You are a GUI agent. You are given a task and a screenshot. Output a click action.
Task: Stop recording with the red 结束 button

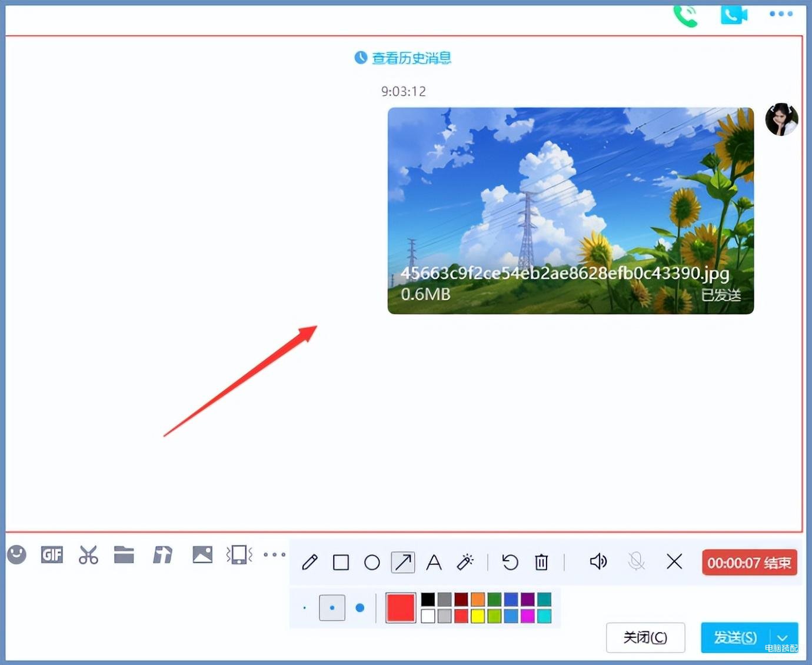749,563
